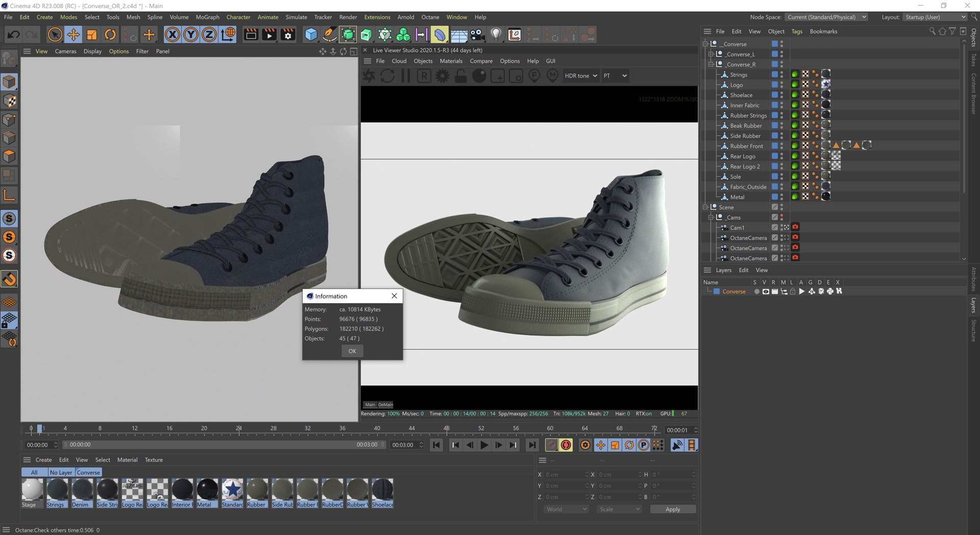Restart render with Live Viewer refresh icon
The height and width of the screenshot is (535, 980).
coord(387,76)
